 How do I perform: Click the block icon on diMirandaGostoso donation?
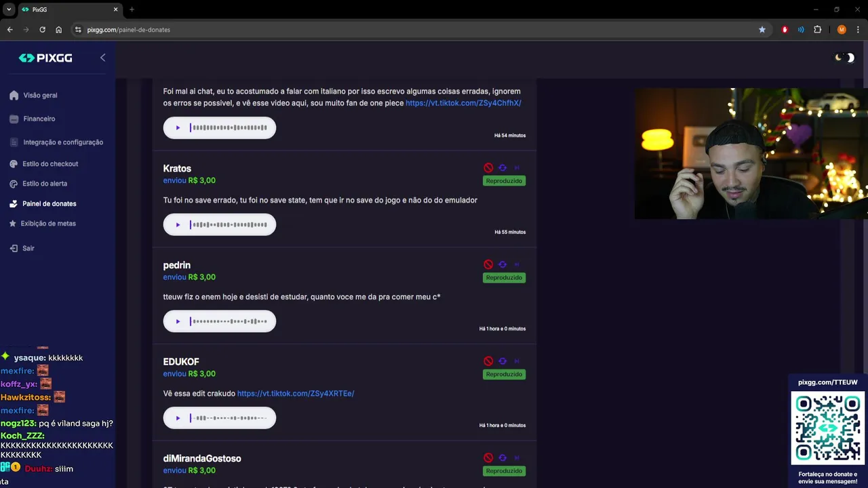click(488, 458)
